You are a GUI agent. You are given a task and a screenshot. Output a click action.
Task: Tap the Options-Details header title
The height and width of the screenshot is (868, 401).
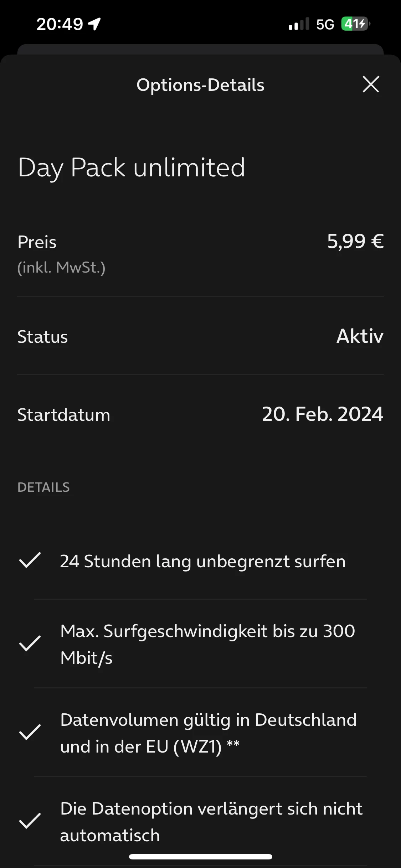[200, 85]
